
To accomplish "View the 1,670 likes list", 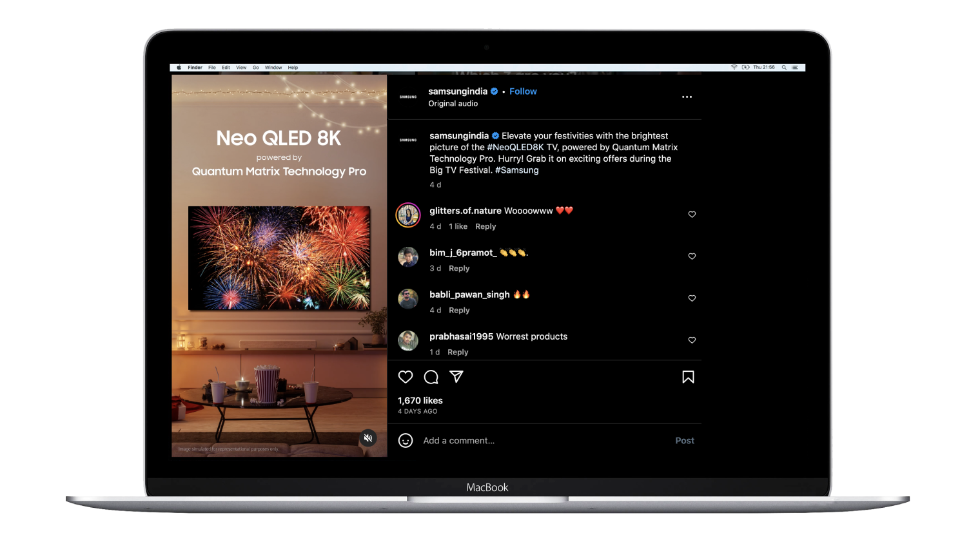I will pos(420,401).
